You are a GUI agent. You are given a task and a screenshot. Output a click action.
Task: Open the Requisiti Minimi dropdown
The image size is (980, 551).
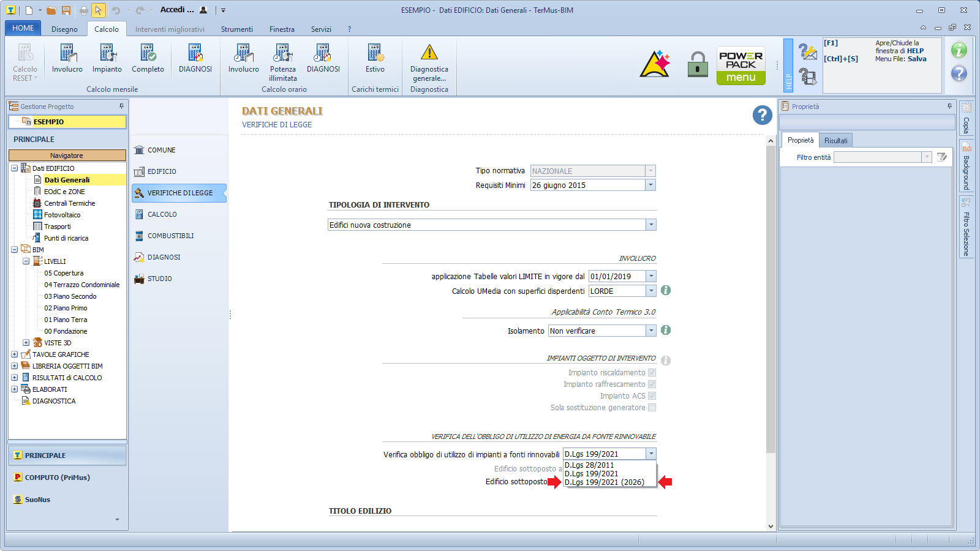coord(650,186)
